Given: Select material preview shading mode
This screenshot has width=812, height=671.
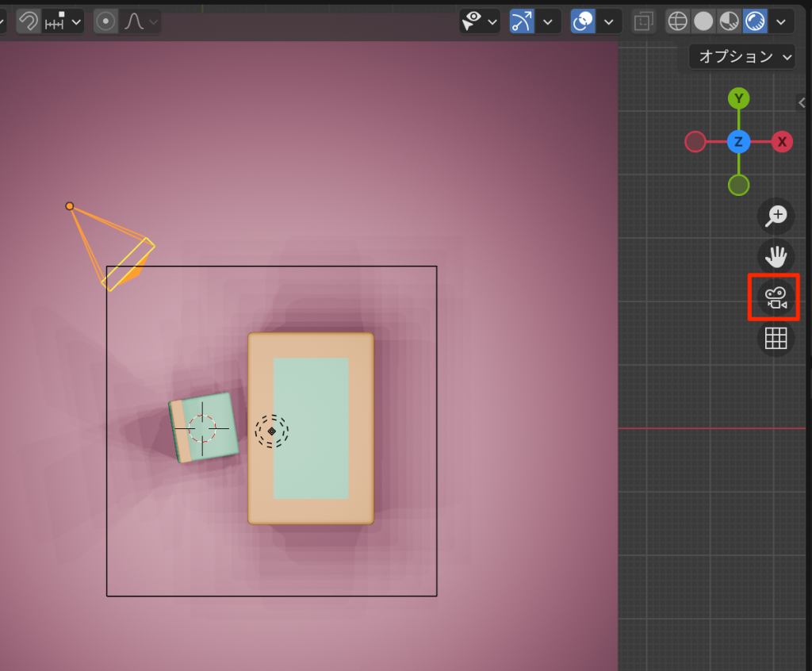Looking at the screenshot, I should (729, 21).
